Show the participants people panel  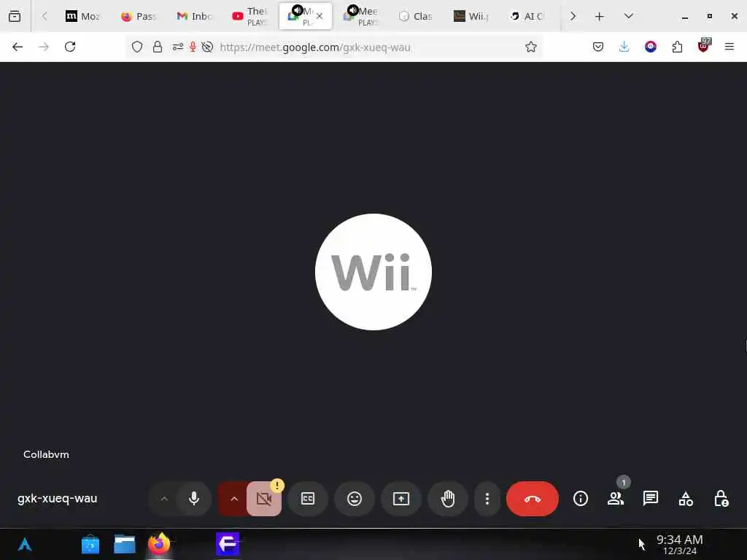[616, 499]
